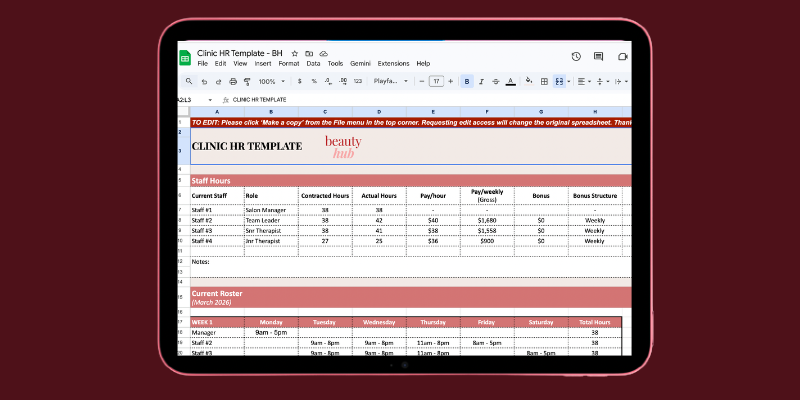800x400 pixels.
Task: Decrease decimal places
Action: tap(329, 82)
